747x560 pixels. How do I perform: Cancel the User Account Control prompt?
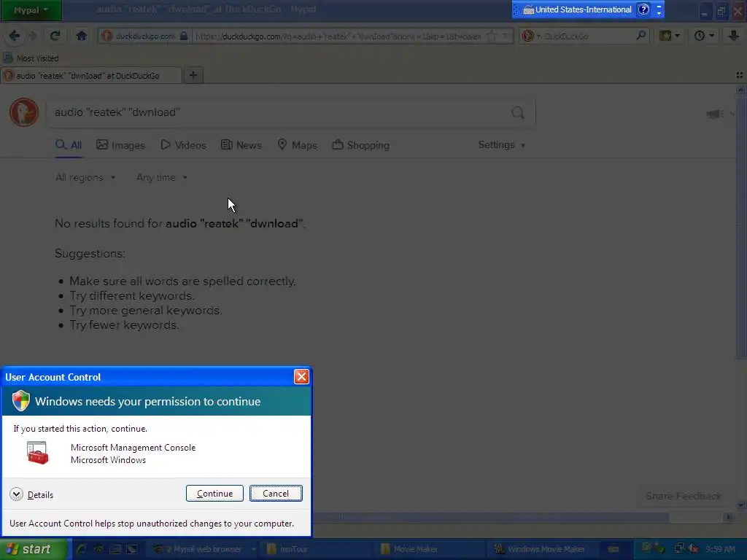pos(276,494)
